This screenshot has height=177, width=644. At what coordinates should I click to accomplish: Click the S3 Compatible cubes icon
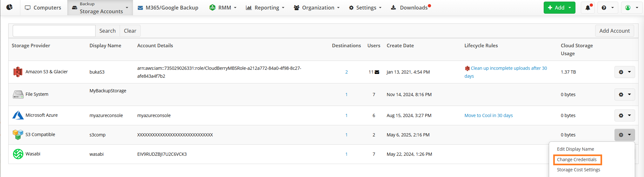[18, 134]
